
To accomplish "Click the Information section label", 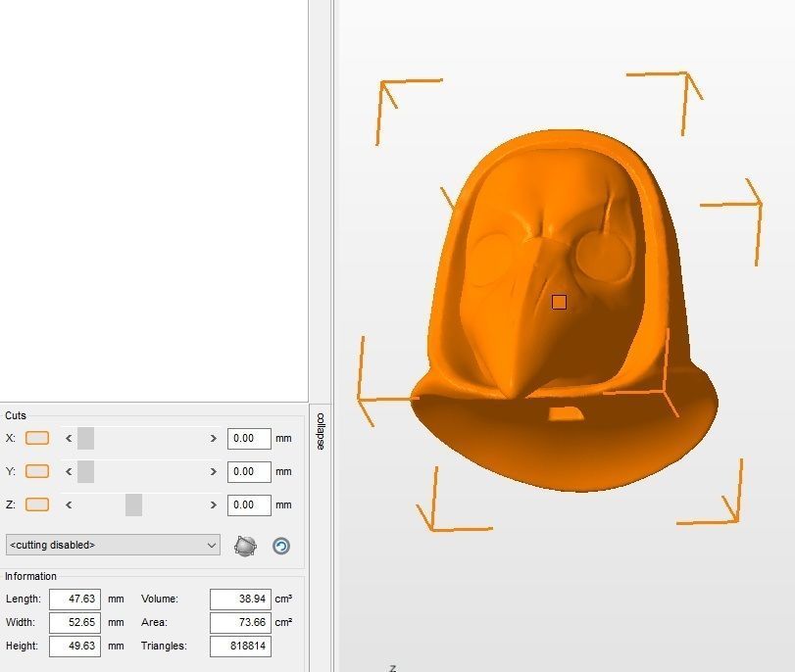I will (30, 576).
